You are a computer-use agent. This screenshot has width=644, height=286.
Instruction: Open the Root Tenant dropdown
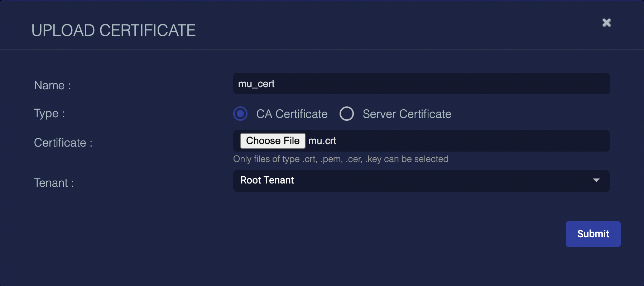[x=421, y=181]
